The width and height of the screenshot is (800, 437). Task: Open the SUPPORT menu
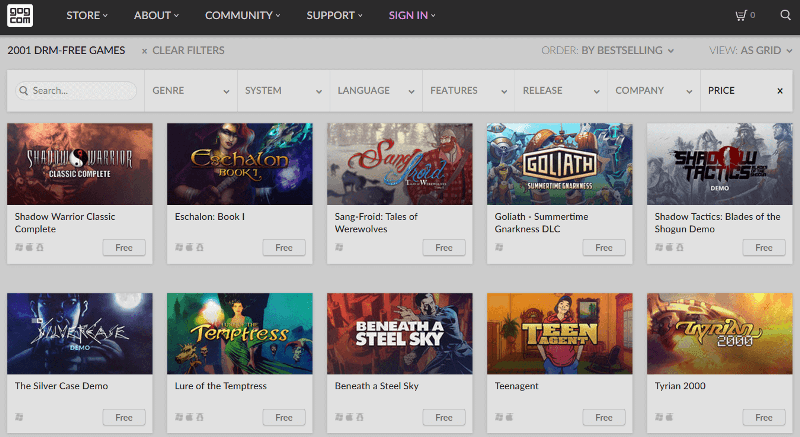[x=334, y=15]
